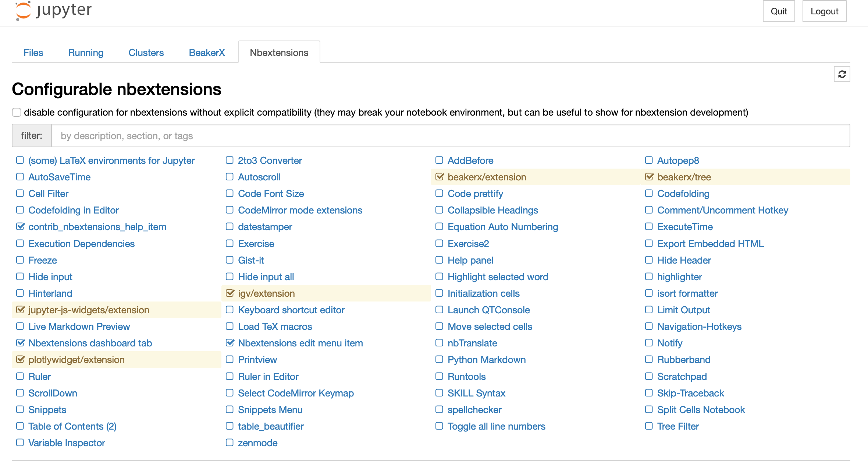Screen dimensions: 868x469
Task: Enable the Autopep8 extension checkbox
Action: coord(649,160)
